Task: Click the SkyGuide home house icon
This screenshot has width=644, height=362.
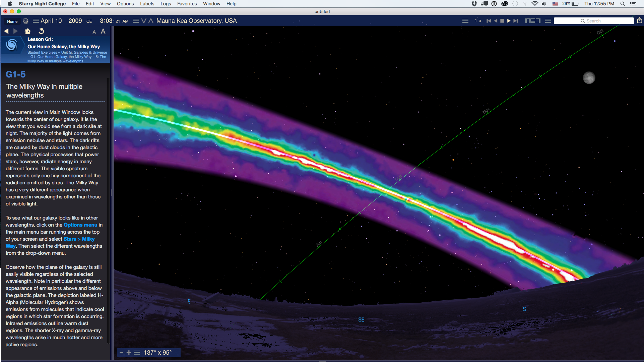Action: [x=28, y=31]
